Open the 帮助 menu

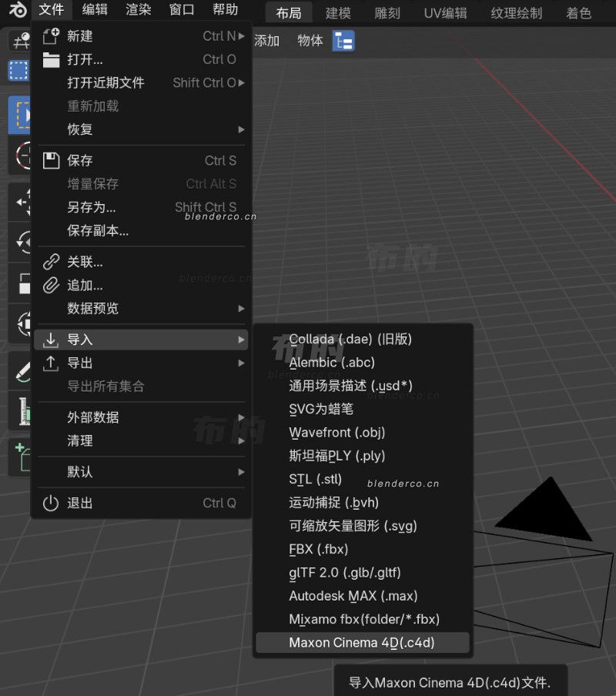(x=226, y=9)
